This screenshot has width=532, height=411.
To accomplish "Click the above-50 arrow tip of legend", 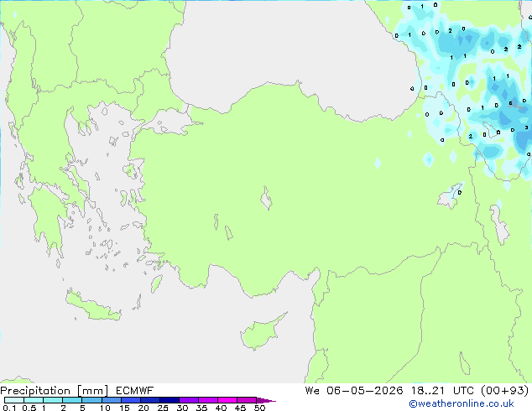I will (266, 400).
